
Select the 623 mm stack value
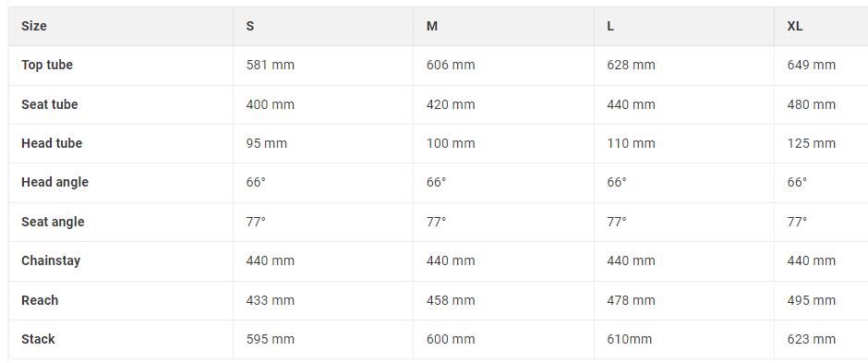point(811,339)
